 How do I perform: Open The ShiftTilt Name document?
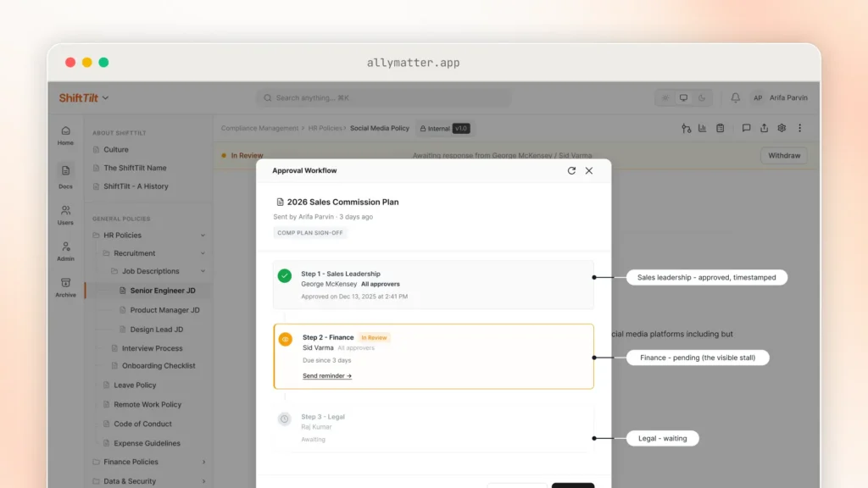135,168
